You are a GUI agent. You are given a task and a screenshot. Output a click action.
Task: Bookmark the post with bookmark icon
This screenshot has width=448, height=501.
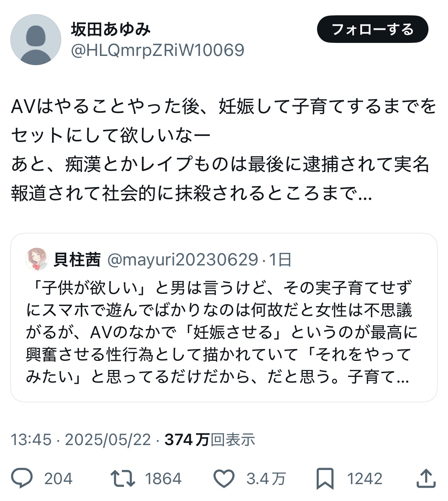coord(325,479)
